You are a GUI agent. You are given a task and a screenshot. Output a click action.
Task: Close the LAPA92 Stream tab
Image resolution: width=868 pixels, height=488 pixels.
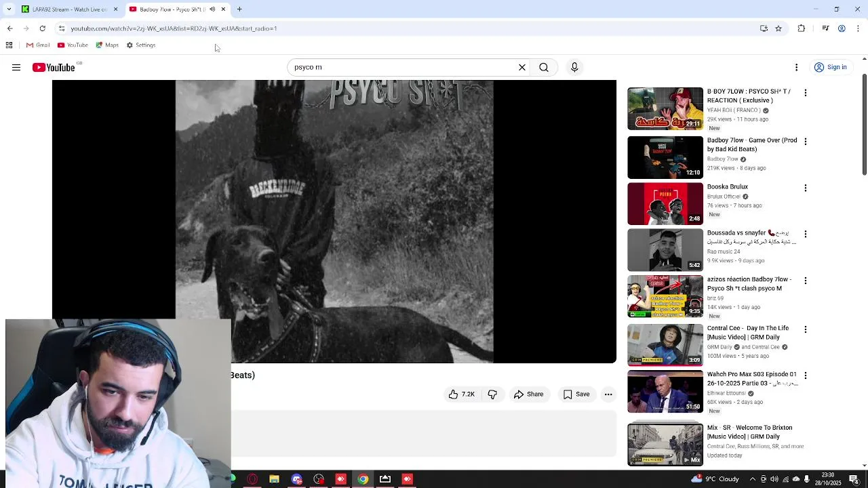115,9
